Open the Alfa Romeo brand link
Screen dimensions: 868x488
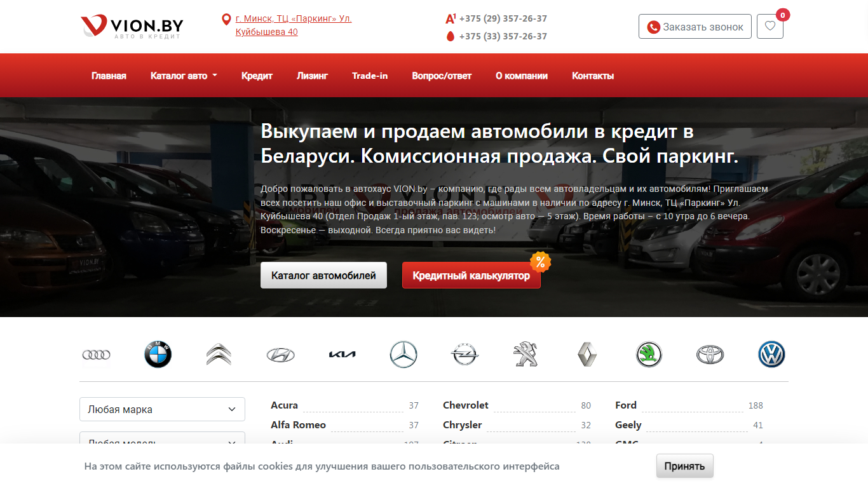point(298,424)
